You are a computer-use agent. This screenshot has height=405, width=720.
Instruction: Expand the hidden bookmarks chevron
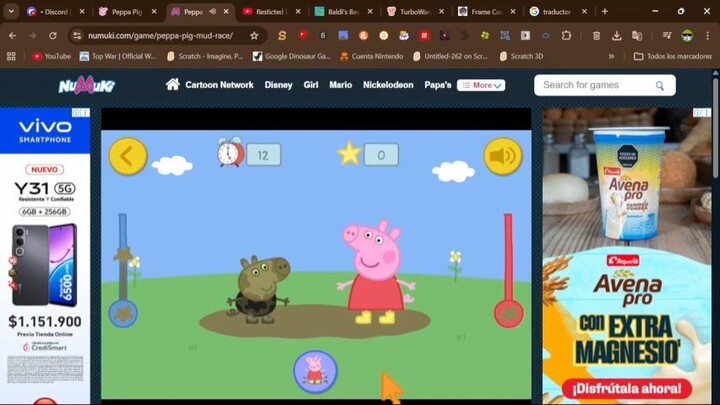(x=611, y=56)
